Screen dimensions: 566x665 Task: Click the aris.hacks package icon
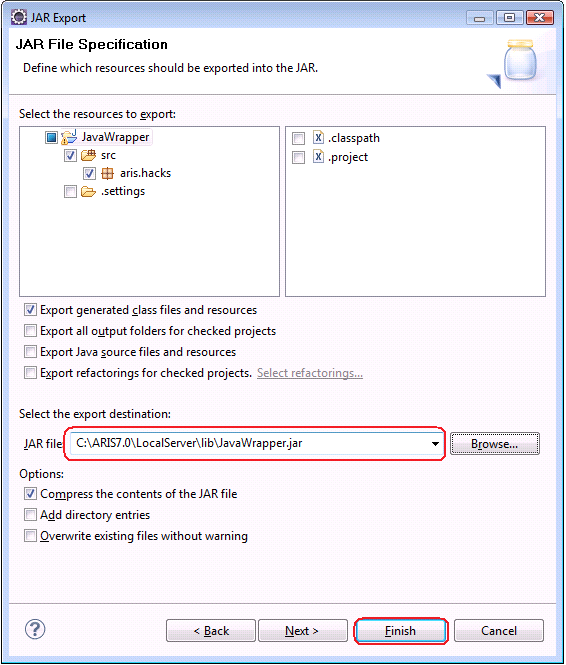tap(108, 173)
